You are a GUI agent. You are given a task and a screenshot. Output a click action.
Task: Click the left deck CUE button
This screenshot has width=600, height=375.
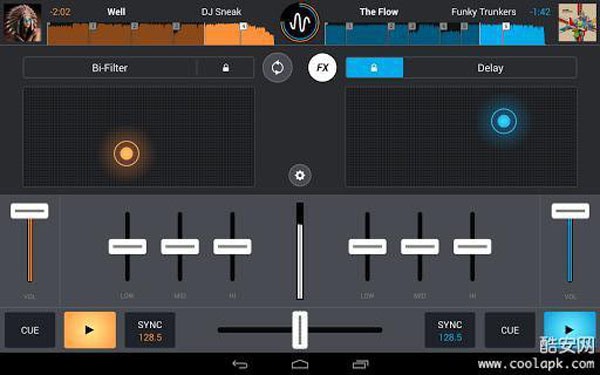point(30,330)
